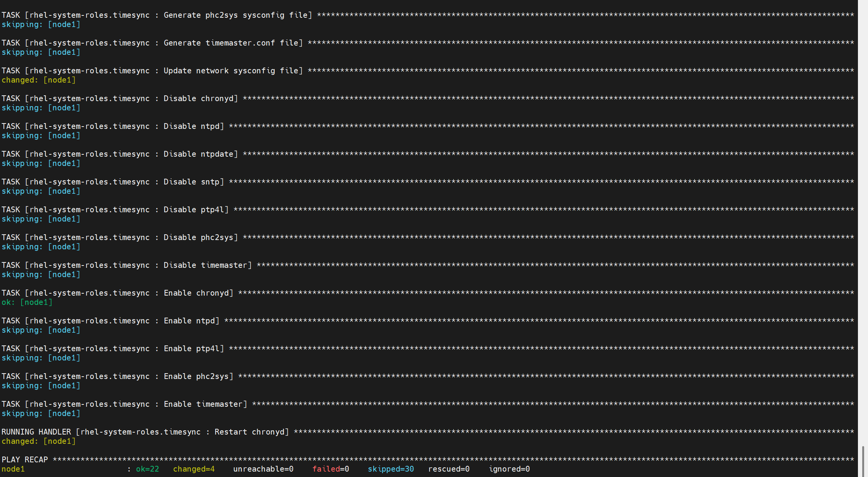This screenshot has height=477, width=868.
Task: Click the 'ok=22' recap value
Action: click(148, 469)
